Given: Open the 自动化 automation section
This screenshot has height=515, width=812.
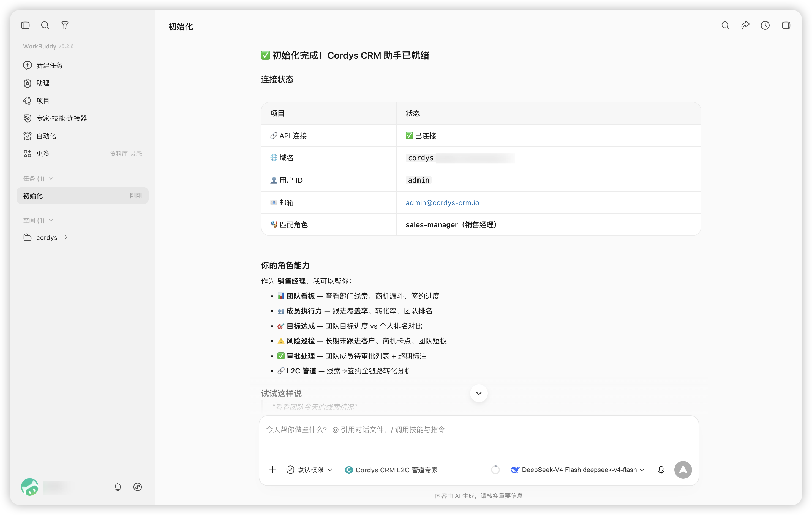Looking at the screenshot, I should pos(82,136).
